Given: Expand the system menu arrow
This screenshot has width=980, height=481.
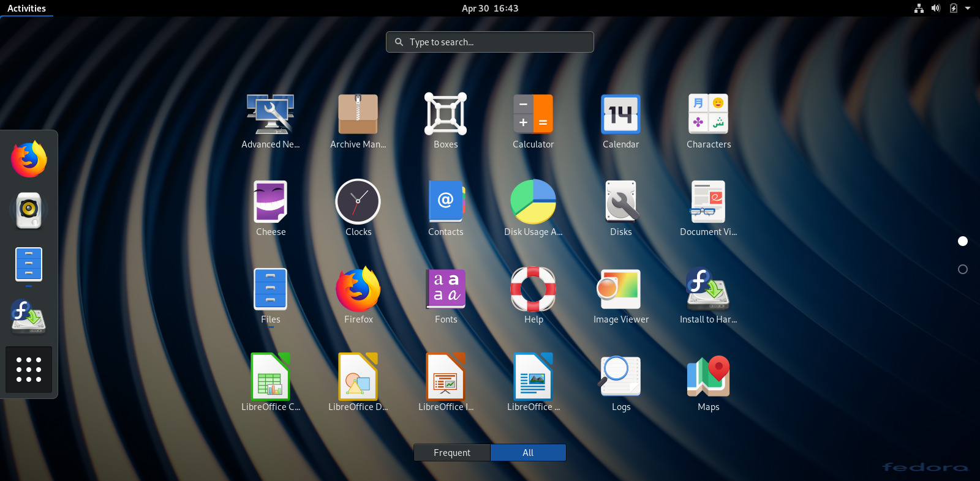Looking at the screenshot, I should point(968,9).
